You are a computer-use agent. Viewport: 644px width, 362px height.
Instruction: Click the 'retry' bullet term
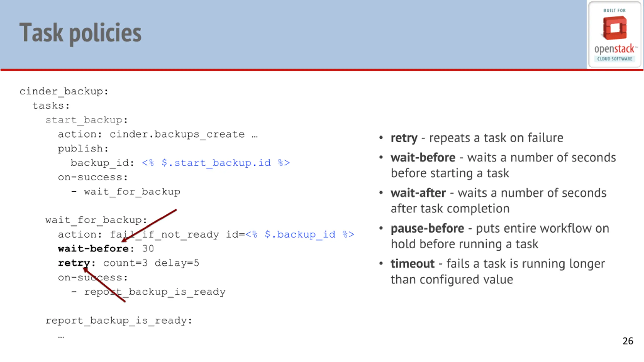click(404, 138)
